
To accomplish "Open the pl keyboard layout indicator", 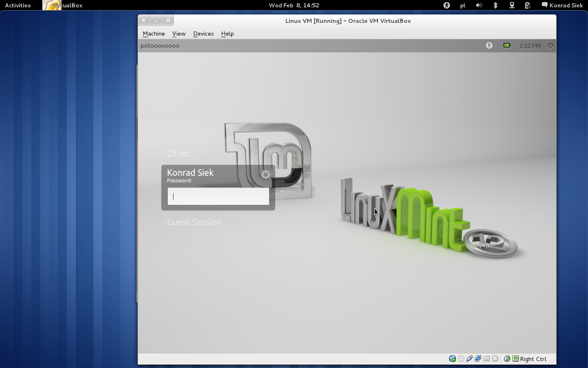I will (463, 5).
